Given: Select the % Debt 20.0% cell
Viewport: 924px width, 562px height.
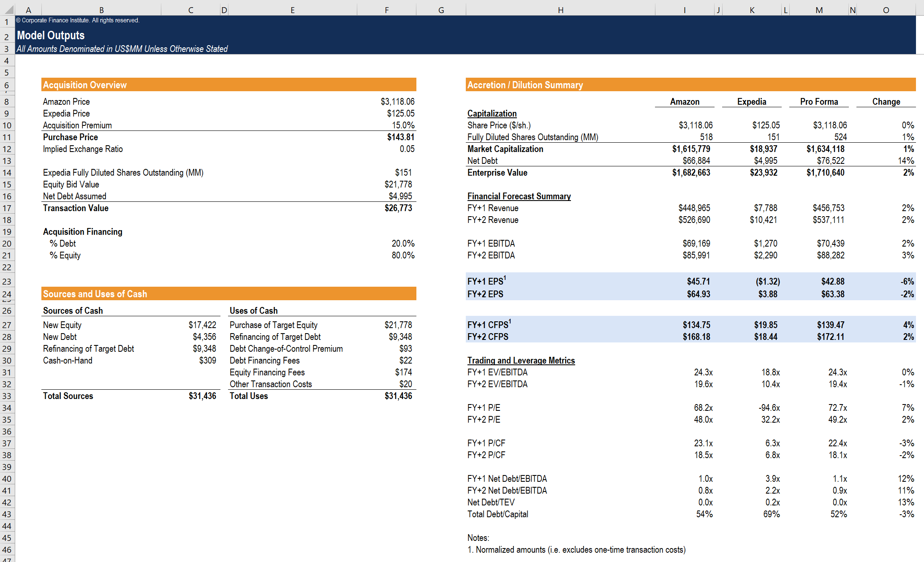Looking at the screenshot, I should (403, 244).
